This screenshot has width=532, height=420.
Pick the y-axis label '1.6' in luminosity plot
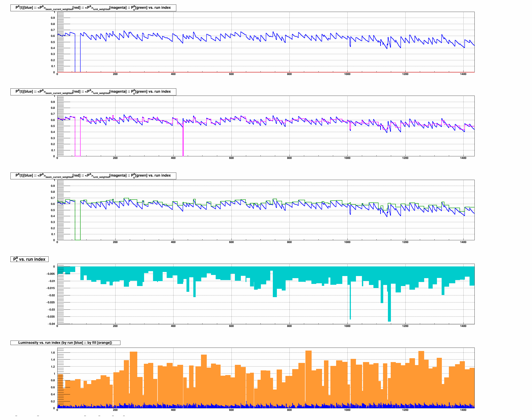tap(53, 352)
